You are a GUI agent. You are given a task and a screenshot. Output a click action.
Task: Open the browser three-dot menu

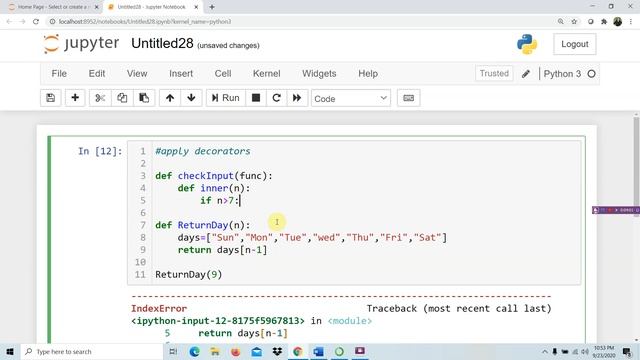pyautogui.click(x=631, y=22)
